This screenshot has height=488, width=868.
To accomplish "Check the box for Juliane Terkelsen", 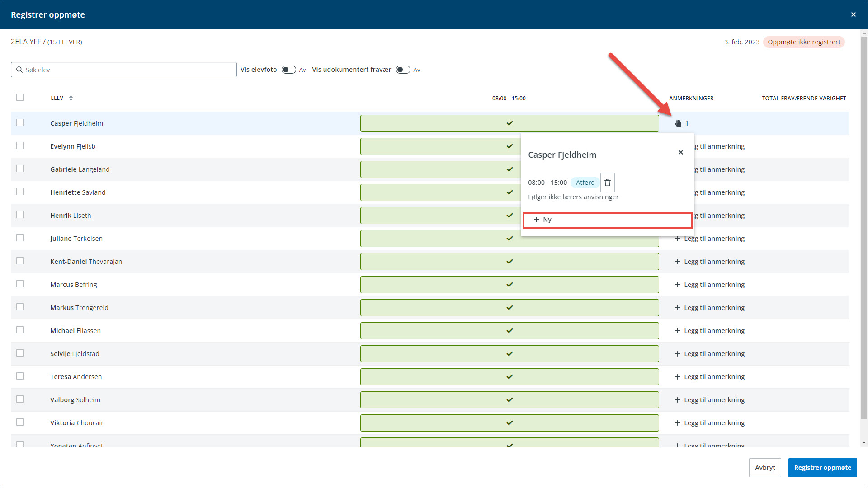I will click(20, 238).
